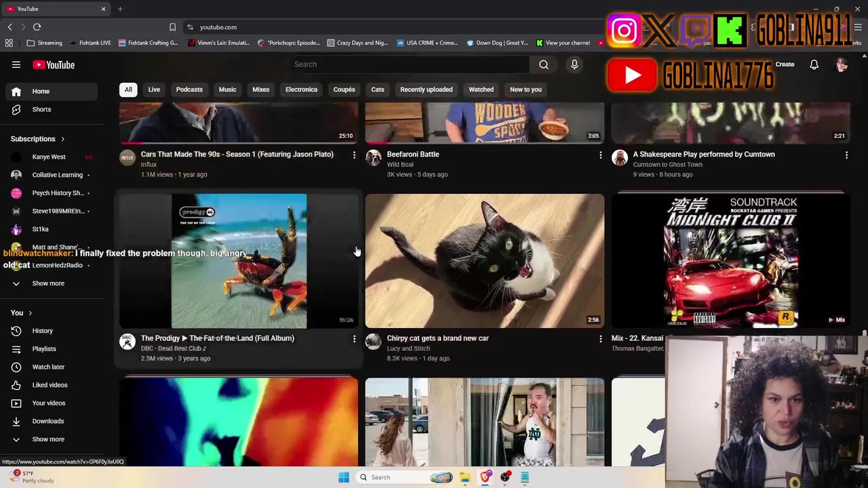Open Wild Boal channel avatar

(x=374, y=158)
